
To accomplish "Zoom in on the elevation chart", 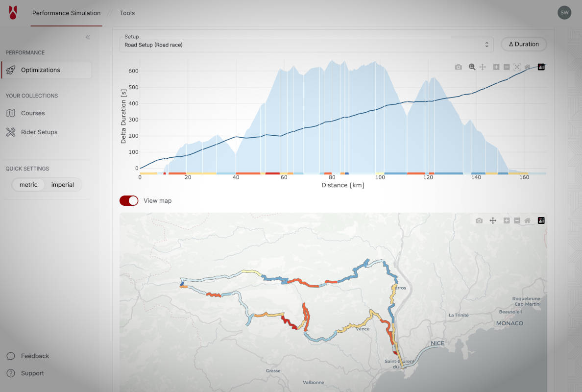I will 496,67.
